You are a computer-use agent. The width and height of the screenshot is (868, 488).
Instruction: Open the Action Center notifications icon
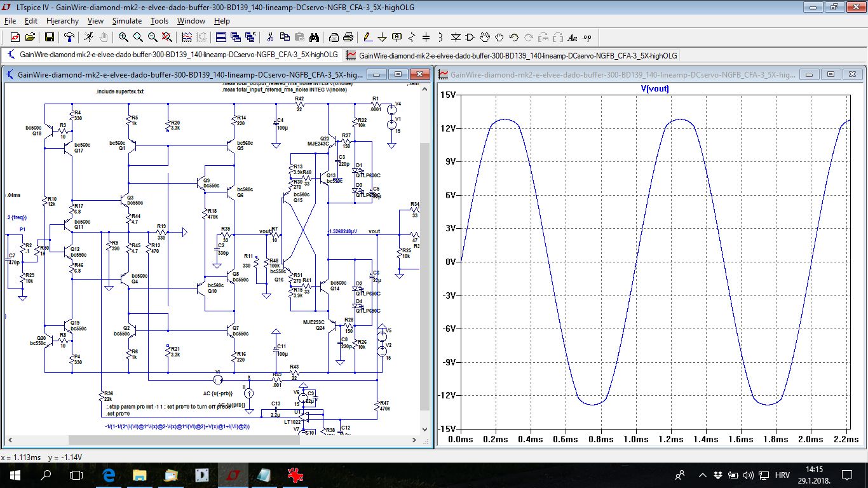click(x=846, y=475)
